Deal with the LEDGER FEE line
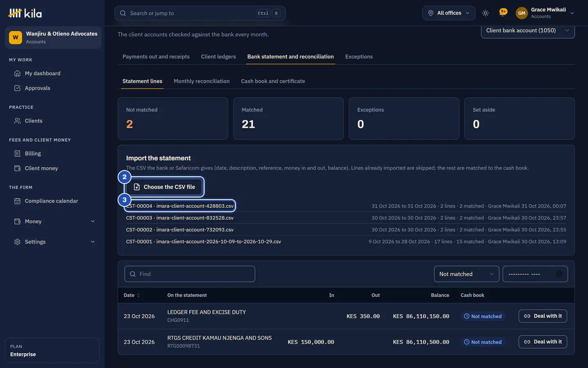588x368 pixels. [x=543, y=316]
